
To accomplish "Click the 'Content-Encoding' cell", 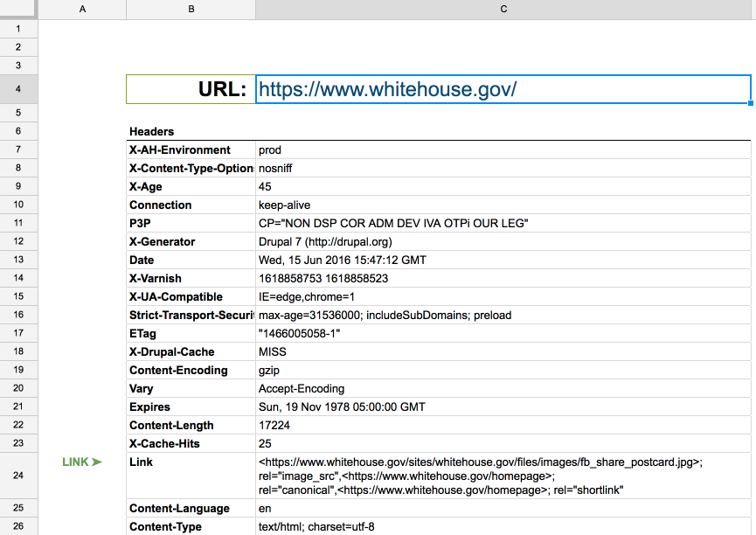I will click(191, 370).
